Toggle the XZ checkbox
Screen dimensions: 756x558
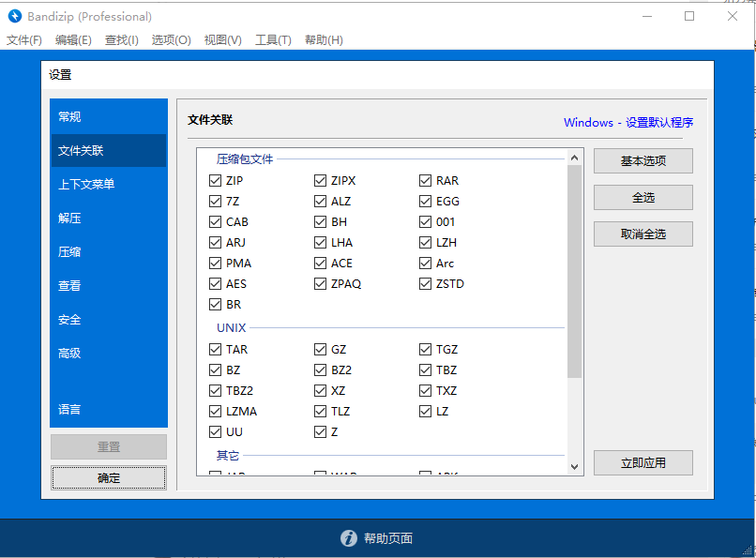[320, 390]
